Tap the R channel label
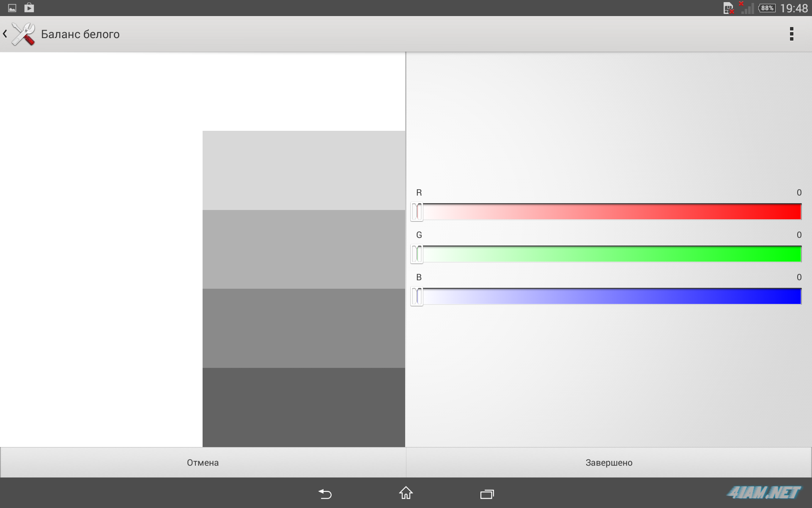Viewport: 812px width, 508px height. tap(419, 193)
